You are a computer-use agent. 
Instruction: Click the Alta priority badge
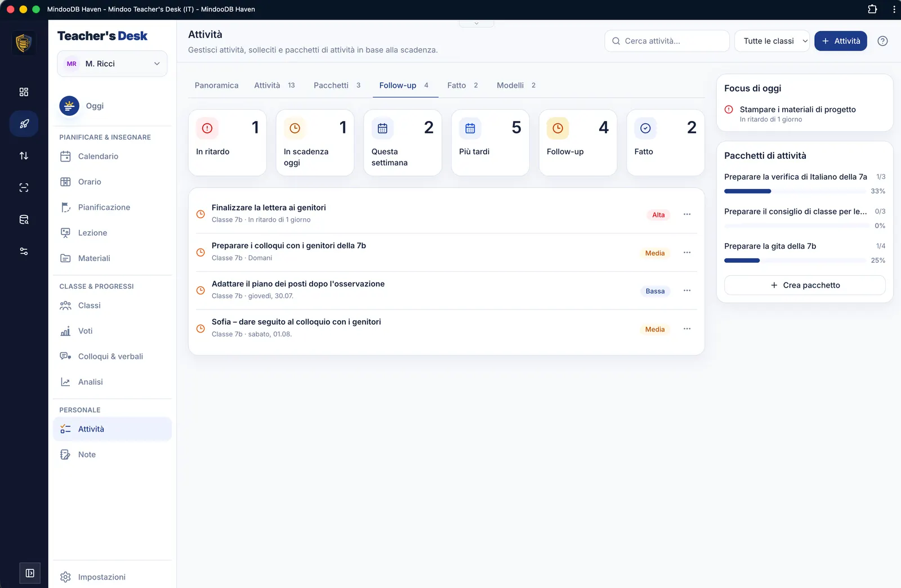tap(658, 215)
